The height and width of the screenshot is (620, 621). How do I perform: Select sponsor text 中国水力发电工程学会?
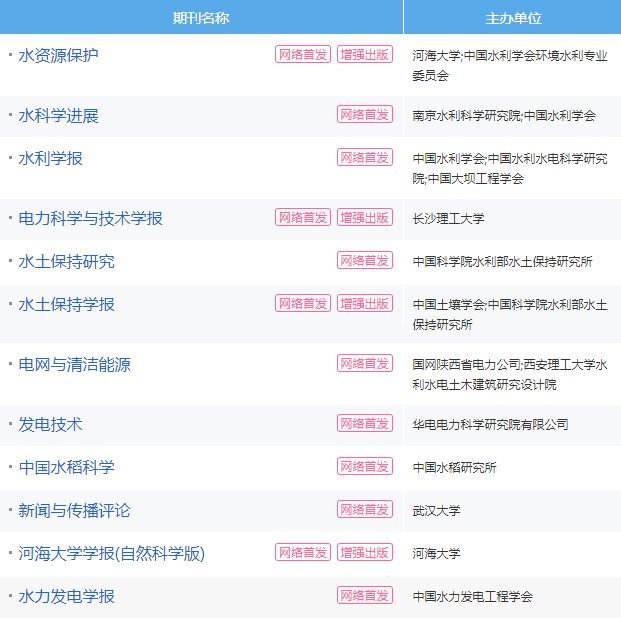tap(472, 596)
